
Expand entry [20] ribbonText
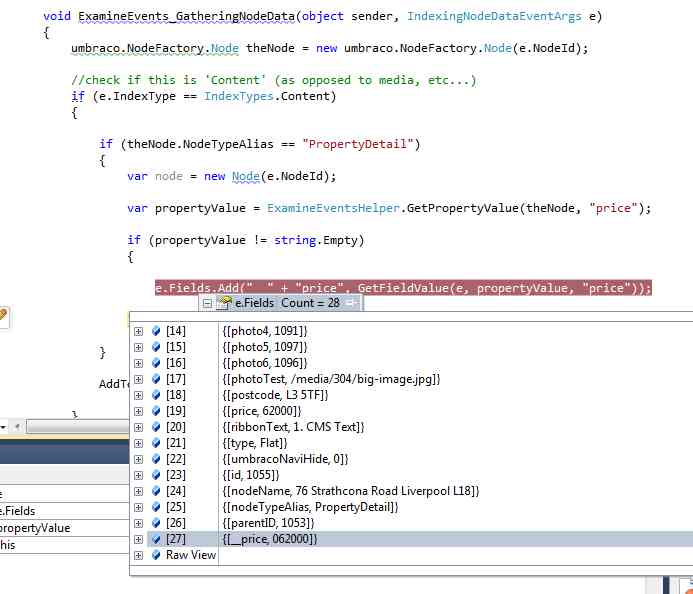coord(138,427)
